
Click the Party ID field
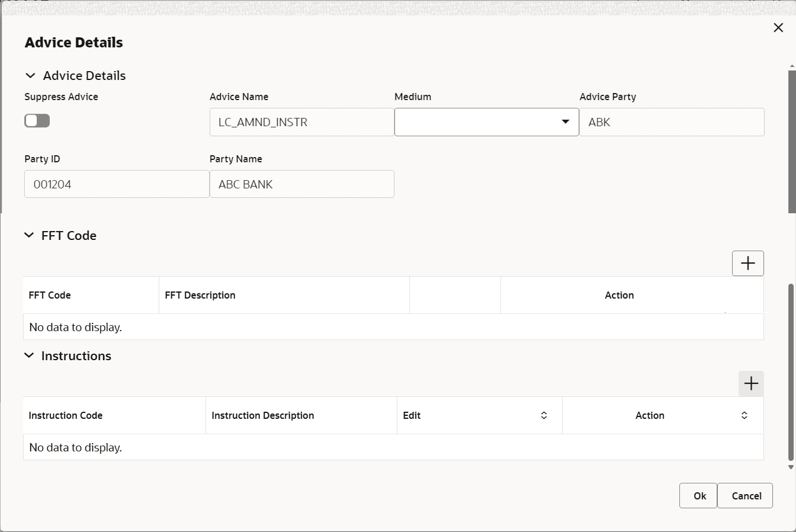tap(117, 184)
